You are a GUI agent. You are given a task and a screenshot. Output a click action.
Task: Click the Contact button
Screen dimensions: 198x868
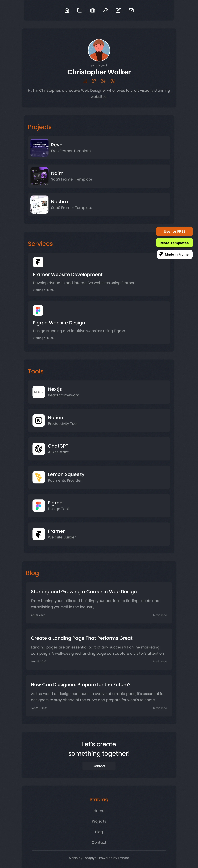[99, 766]
